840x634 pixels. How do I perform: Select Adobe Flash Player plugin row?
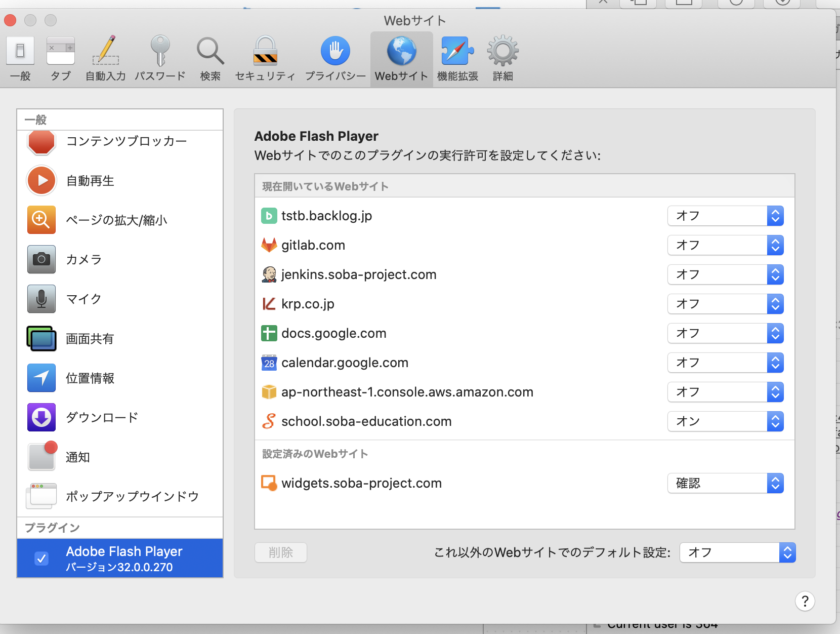coord(120,559)
